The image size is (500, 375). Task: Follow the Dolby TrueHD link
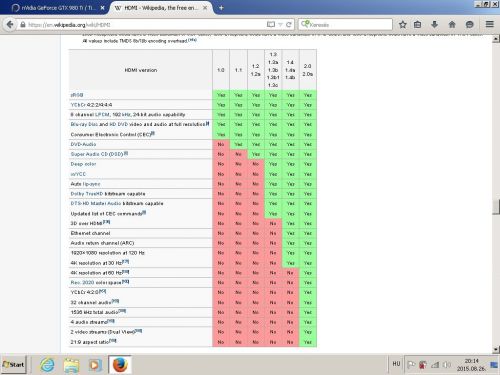87,194
